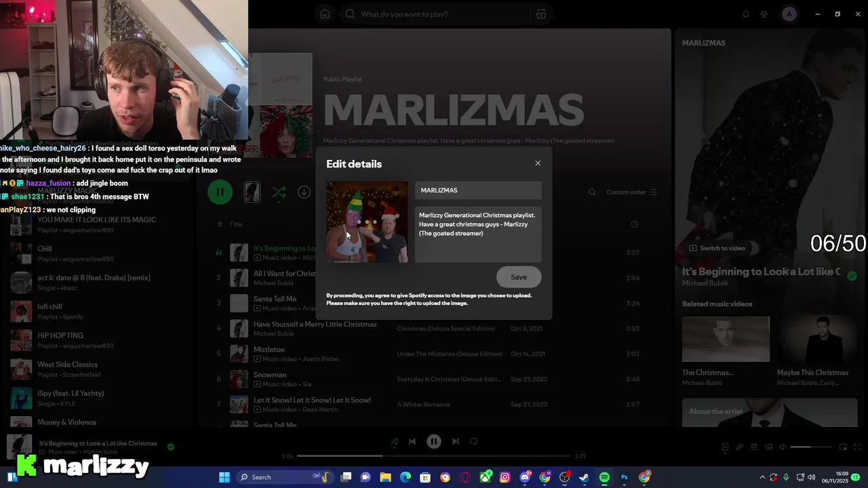
Task: Toggle playlist shuffle next to green button
Action: point(278,192)
